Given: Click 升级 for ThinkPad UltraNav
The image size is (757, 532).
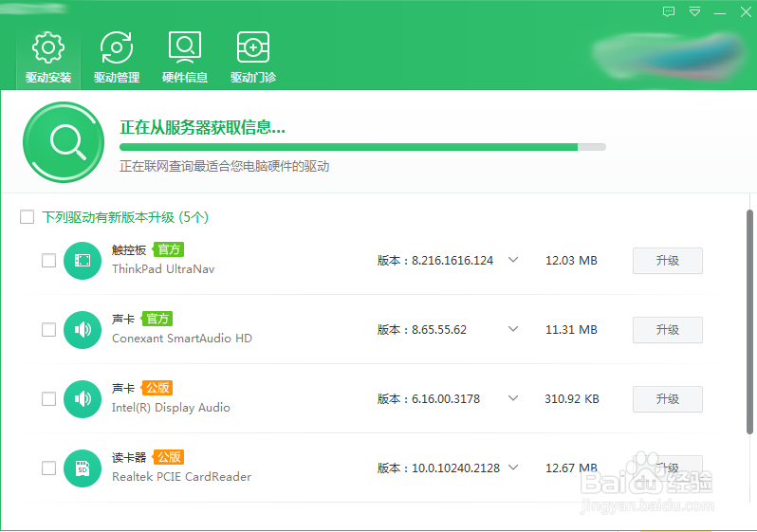Looking at the screenshot, I should (x=668, y=261).
